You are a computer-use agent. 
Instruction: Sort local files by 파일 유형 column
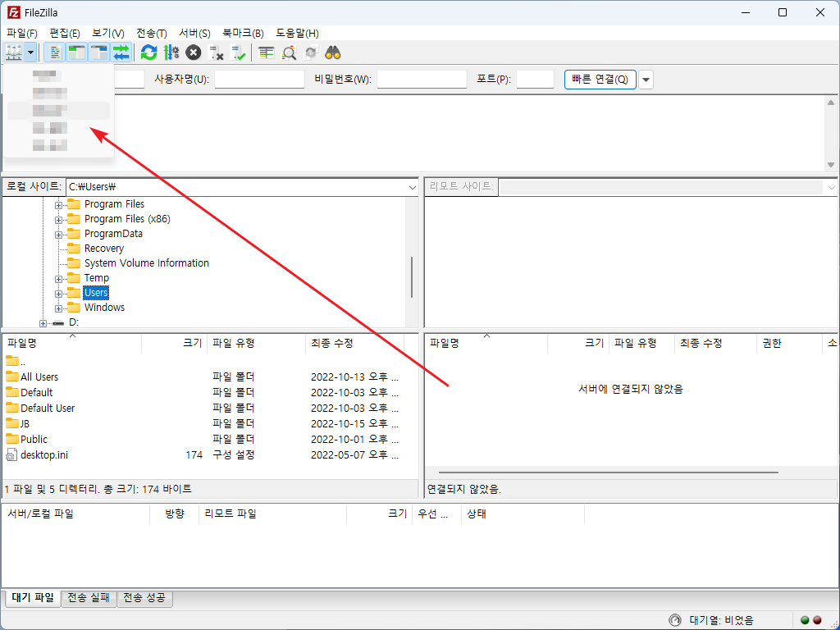point(256,343)
